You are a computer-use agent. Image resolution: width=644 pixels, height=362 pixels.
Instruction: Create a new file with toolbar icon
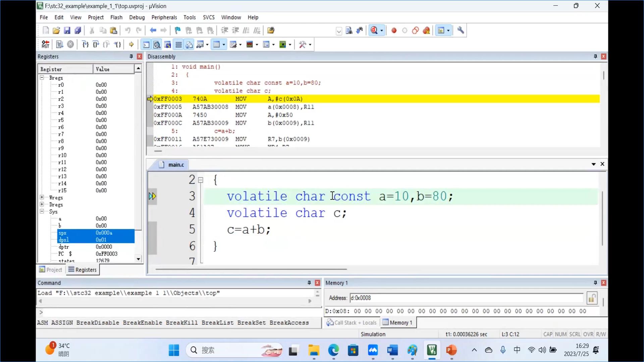(x=46, y=31)
